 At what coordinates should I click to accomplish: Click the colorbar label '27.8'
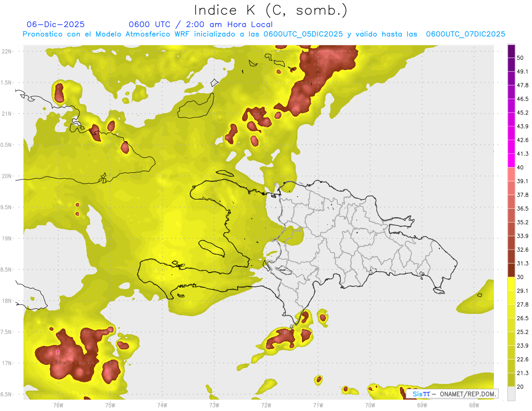[x=523, y=304]
